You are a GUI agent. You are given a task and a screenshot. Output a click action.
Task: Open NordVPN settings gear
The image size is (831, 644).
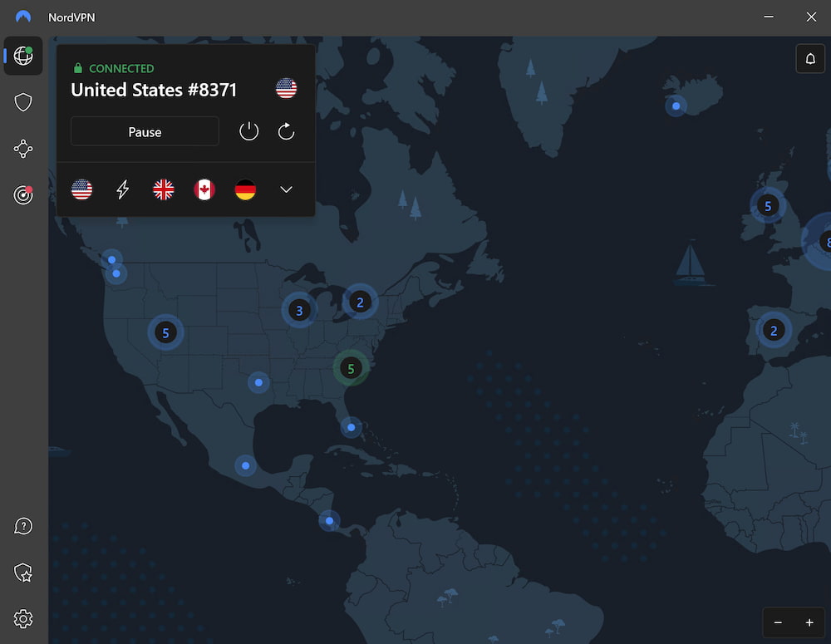click(x=22, y=619)
